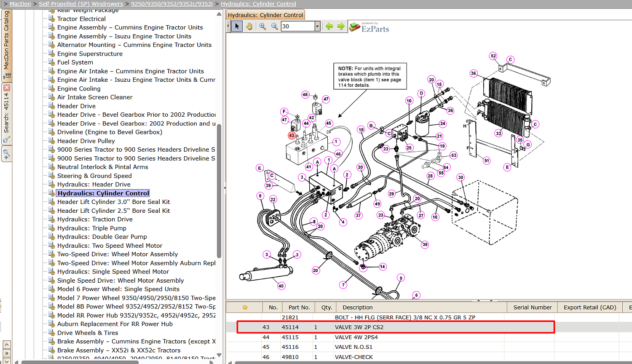Close the Search: 45114 tab
632x364 pixels.
[x=7, y=88]
